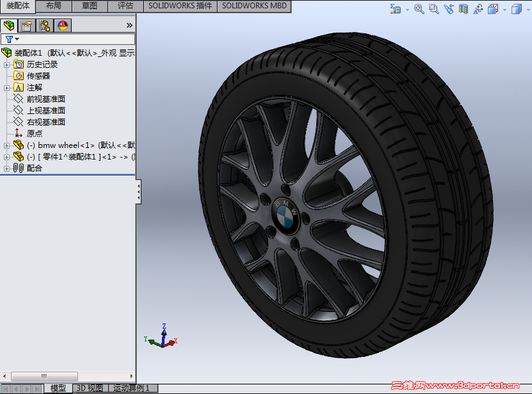
Task: Select the 原点 origin item
Action: coord(35,133)
